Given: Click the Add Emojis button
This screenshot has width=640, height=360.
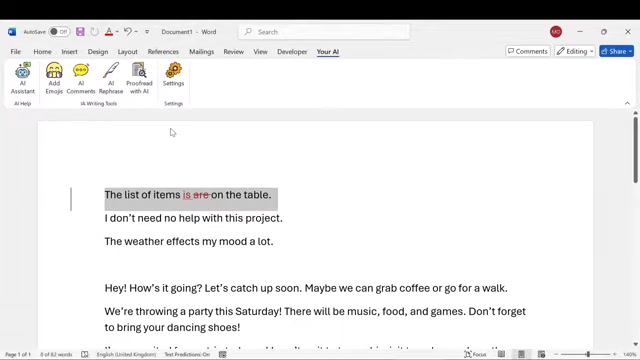Looking at the screenshot, I should (54, 78).
